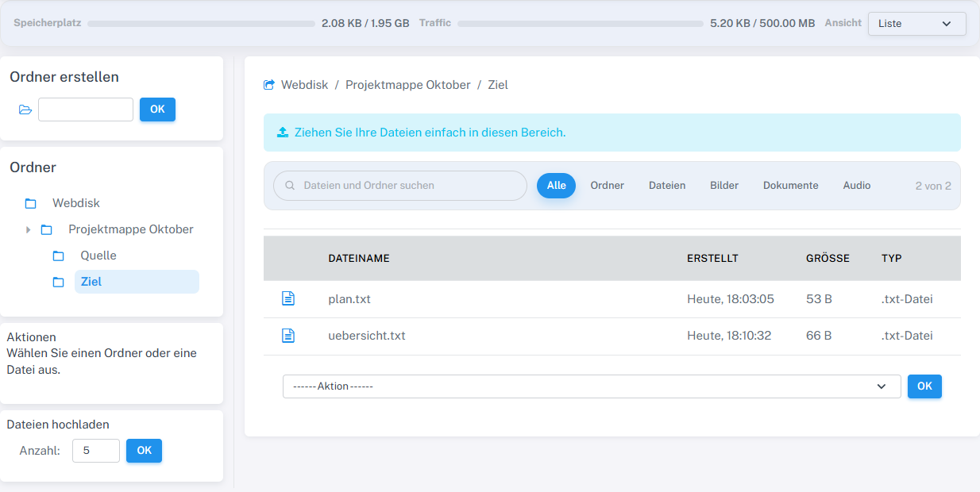The width and height of the screenshot is (980, 492).
Task: Switch to the Bilder filter tab
Action: [724, 186]
